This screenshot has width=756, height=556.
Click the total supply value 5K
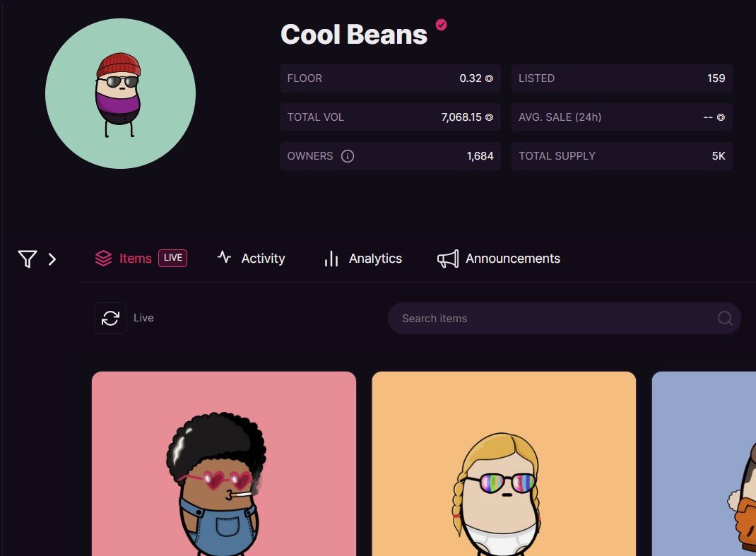[719, 156]
